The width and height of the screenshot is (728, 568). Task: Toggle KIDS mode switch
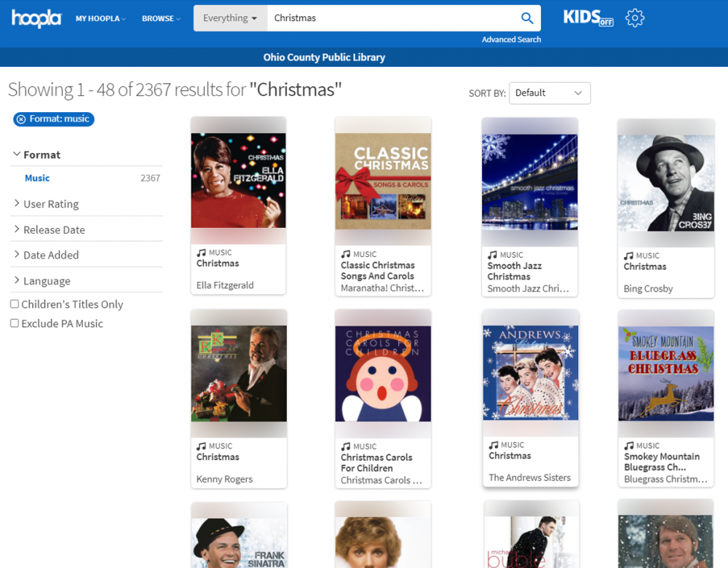[588, 18]
